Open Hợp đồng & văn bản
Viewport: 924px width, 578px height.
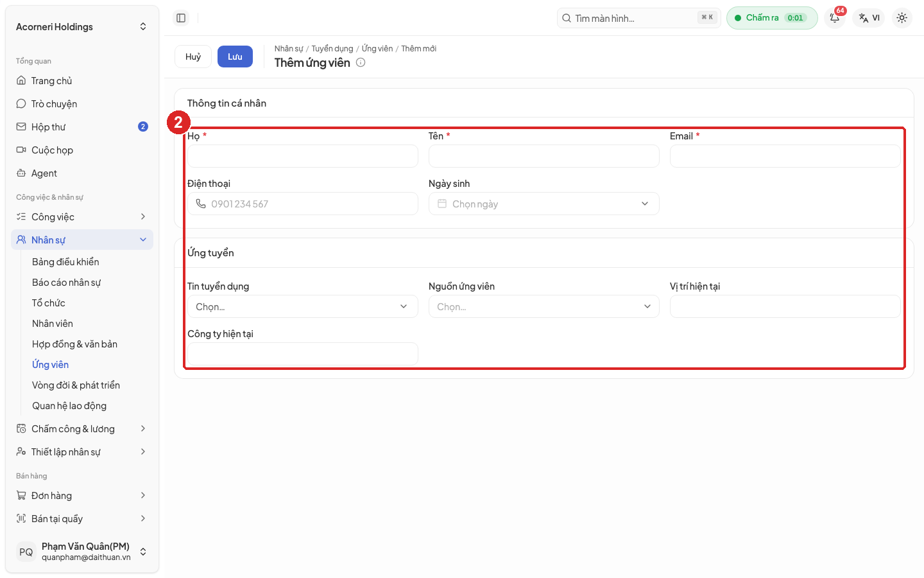(74, 344)
